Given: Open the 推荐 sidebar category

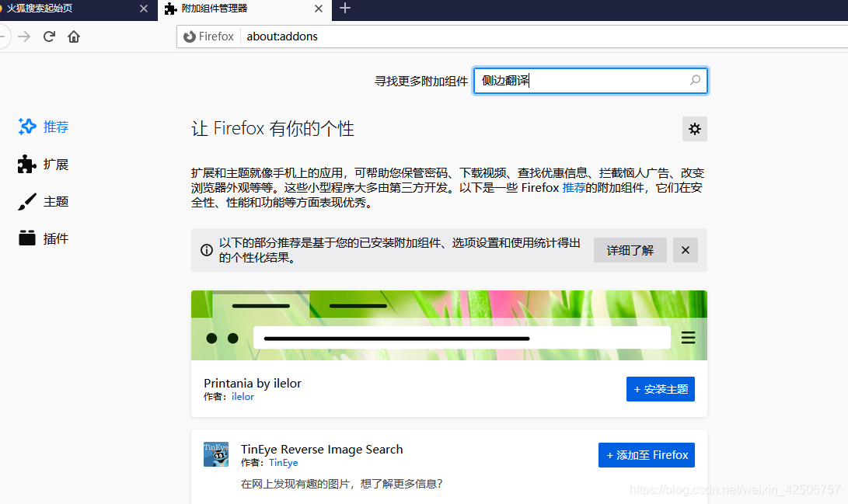Looking at the screenshot, I should [x=44, y=127].
